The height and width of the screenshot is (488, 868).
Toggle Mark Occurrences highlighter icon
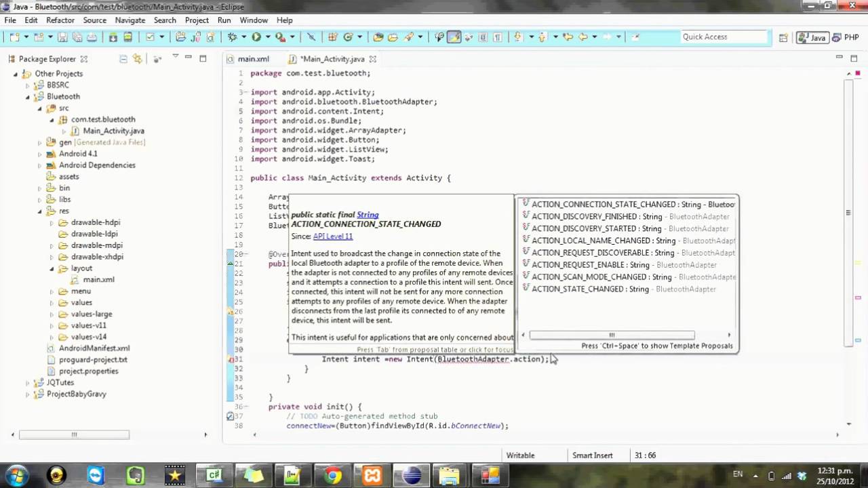(x=454, y=37)
